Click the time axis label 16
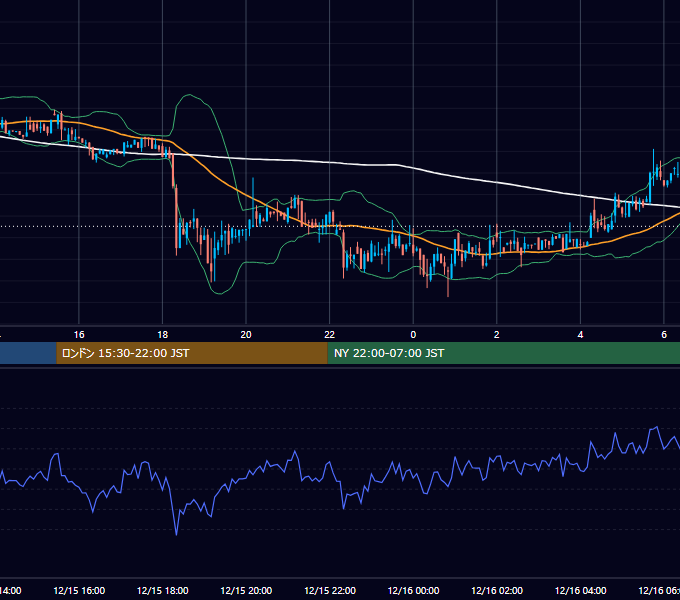 tap(79, 335)
